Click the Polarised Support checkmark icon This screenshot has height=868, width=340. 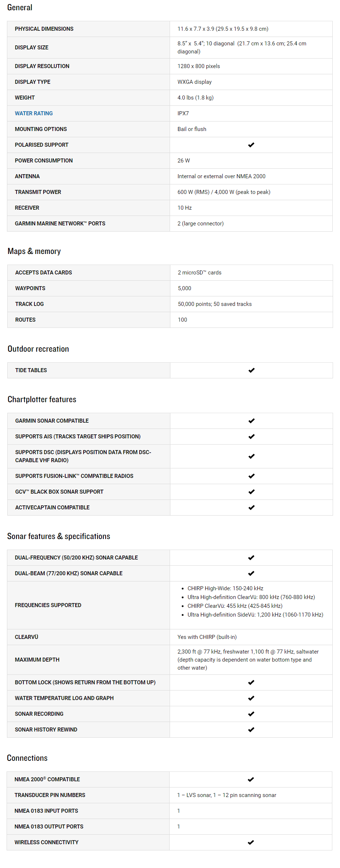pos(251,145)
